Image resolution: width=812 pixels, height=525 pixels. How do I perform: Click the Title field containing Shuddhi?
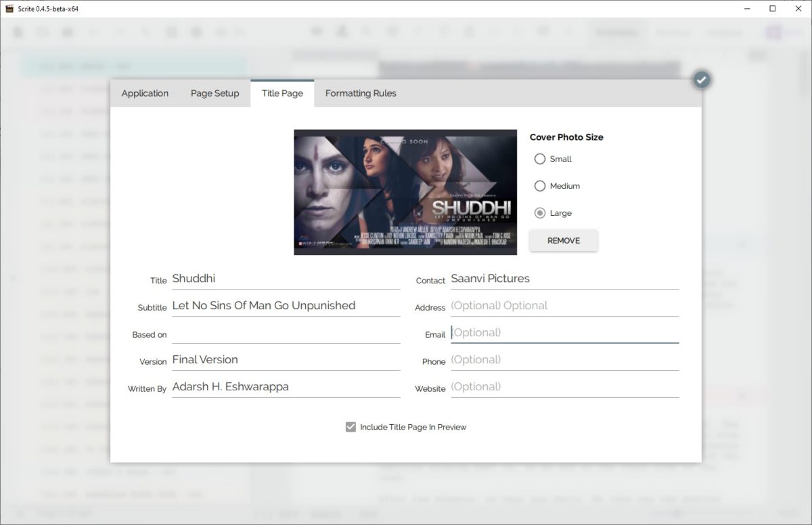tap(284, 279)
